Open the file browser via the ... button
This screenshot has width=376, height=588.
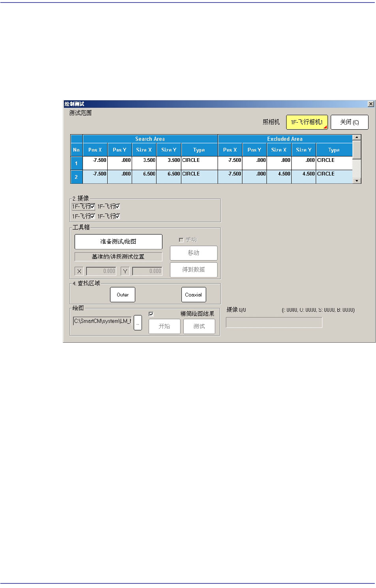coord(138,323)
